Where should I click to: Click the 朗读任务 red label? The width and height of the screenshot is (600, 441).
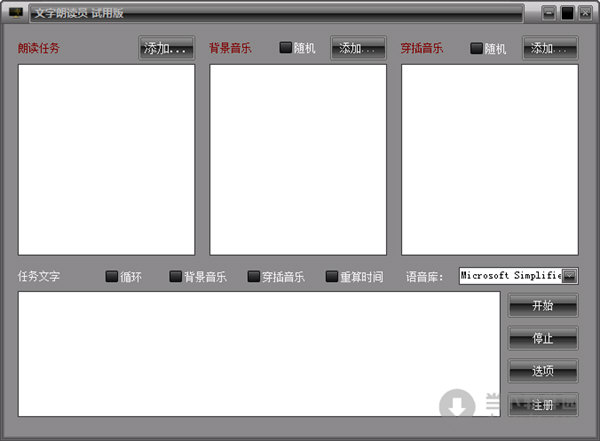pyautogui.click(x=39, y=48)
